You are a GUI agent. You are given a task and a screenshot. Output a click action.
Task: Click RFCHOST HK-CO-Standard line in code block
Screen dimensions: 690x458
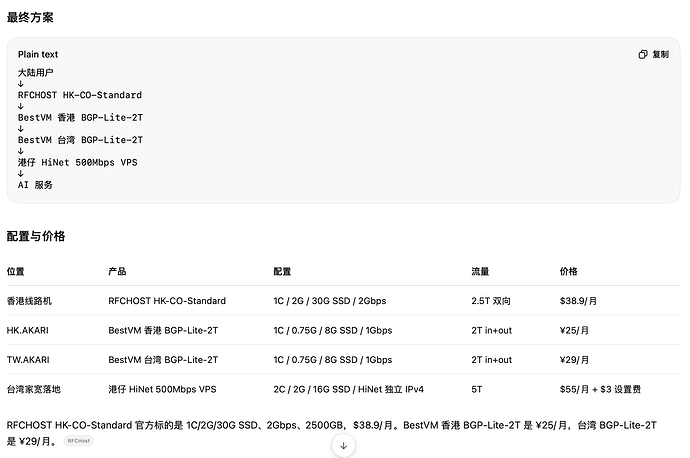(x=80, y=95)
